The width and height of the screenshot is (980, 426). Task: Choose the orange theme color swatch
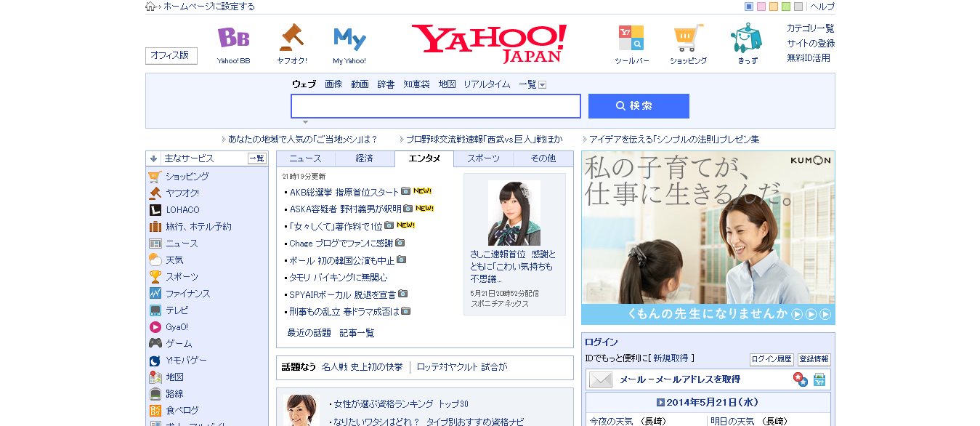tap(774, 7)
